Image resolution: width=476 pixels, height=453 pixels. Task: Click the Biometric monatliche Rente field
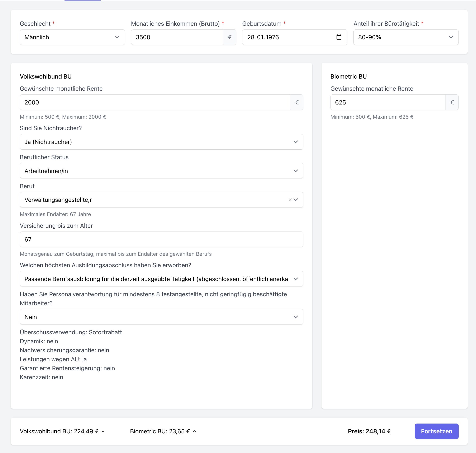388,102
